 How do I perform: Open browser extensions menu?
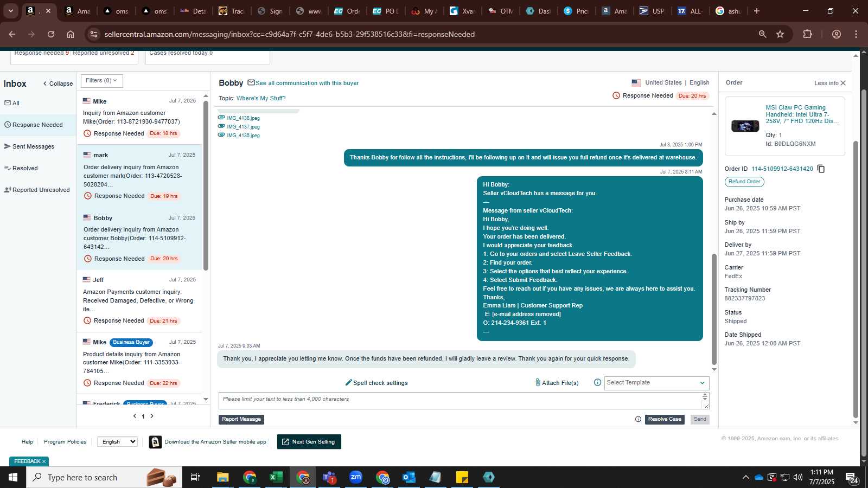[807, 34]
